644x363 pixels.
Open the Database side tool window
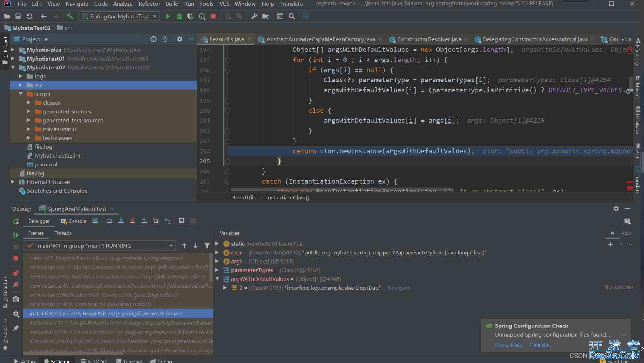click(638, 120)
